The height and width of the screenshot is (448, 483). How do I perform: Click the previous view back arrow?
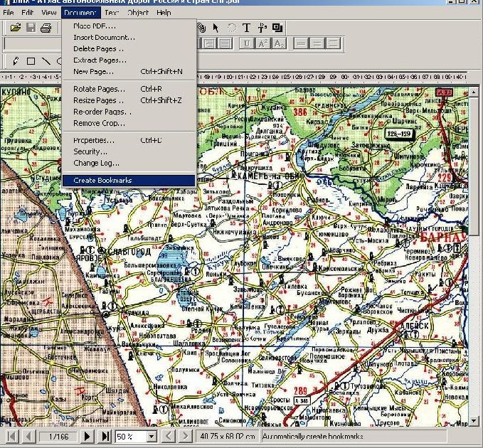coord(168,437)
